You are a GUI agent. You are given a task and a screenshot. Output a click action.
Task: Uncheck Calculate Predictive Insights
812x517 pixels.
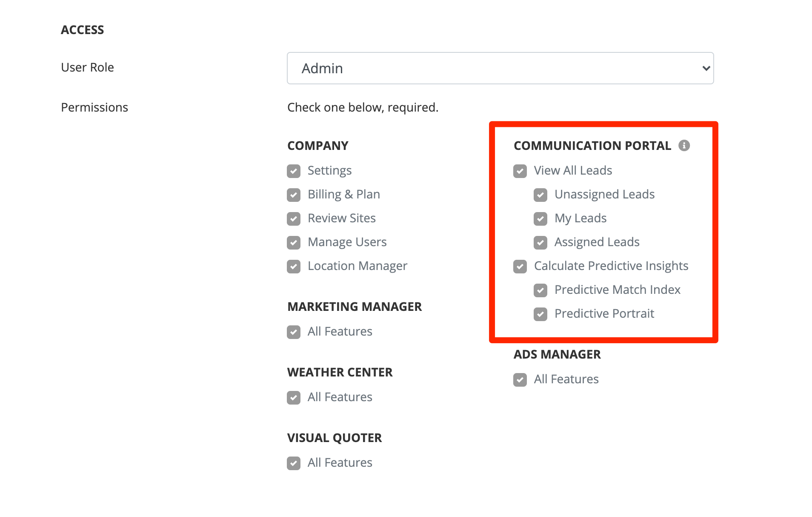tap(520, 267)
